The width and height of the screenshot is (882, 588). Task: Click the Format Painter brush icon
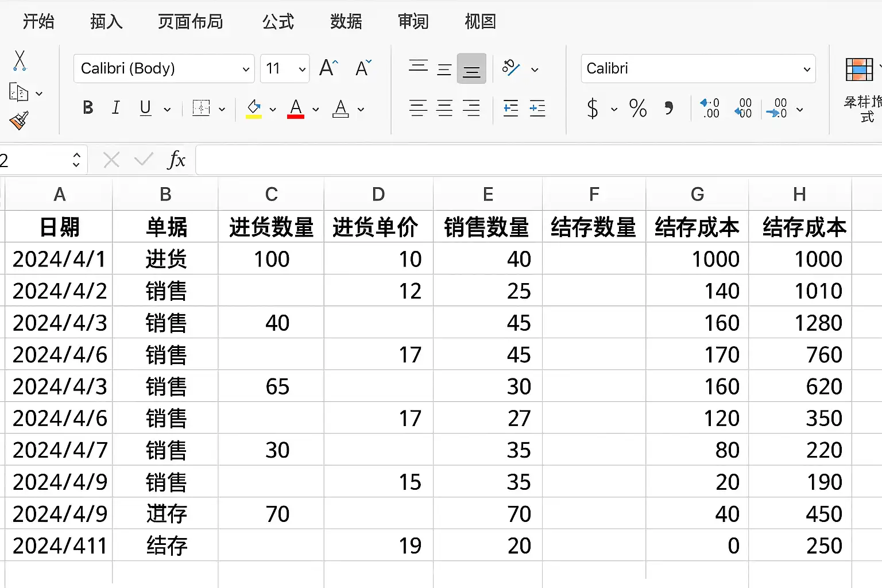coord(19,120)
